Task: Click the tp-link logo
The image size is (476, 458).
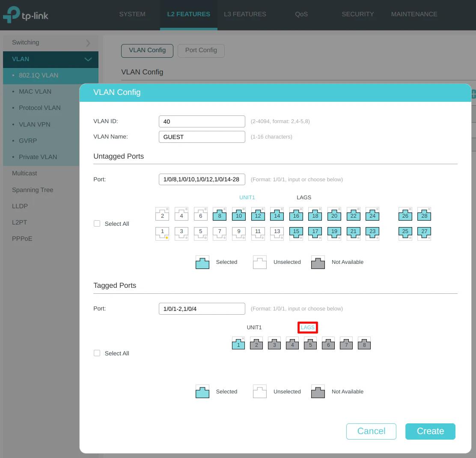Action: click(x=26, y=15)
